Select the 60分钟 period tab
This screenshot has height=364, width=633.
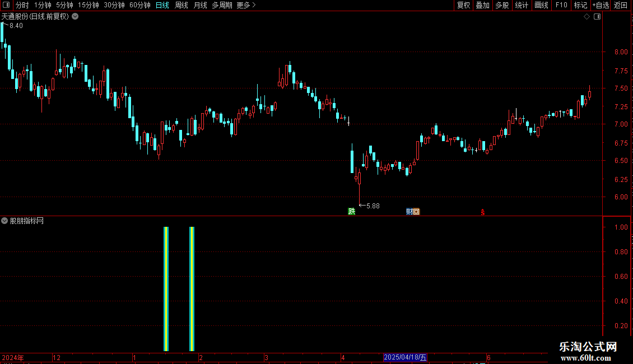point(139,5)
